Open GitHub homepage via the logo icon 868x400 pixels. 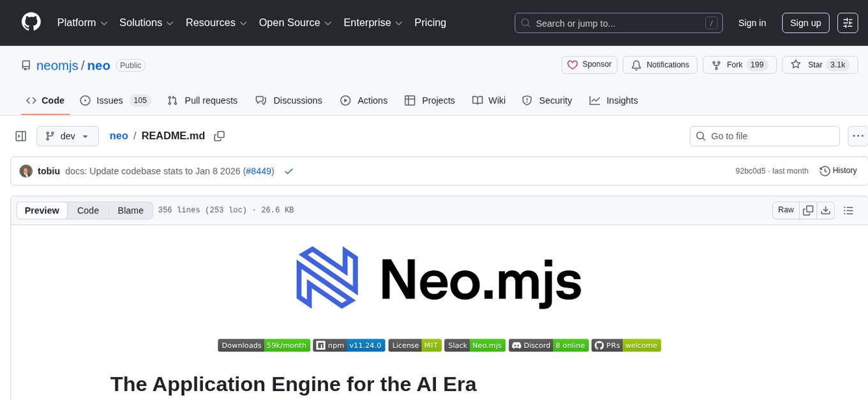31,21
